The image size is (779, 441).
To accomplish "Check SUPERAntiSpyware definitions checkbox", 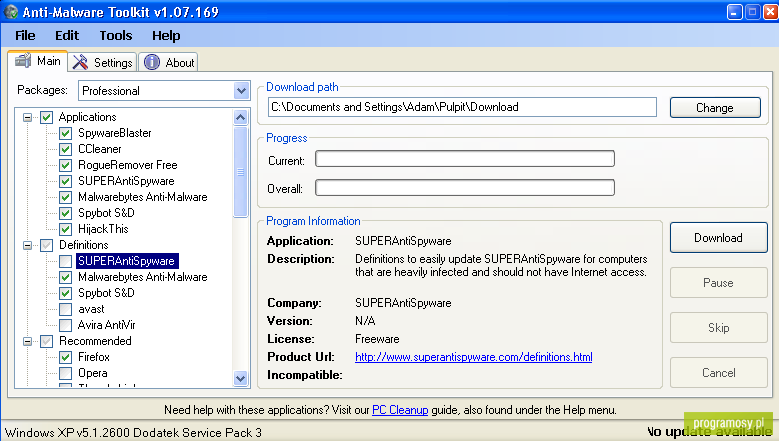I will [66, 261].
